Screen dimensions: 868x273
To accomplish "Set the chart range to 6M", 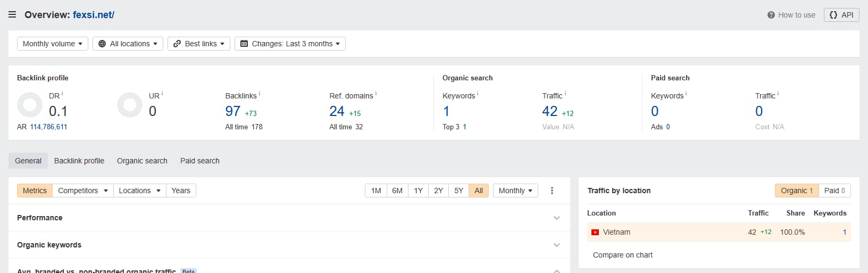I will (x=397, y=191).
